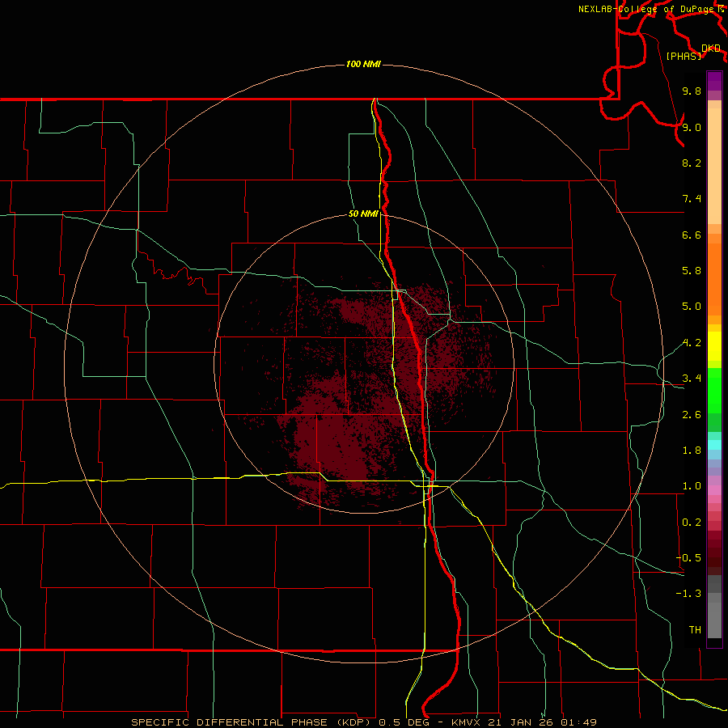728x728 pixels.
Task: Click the 3.4 colorbar value label
Action: point(692,379)
